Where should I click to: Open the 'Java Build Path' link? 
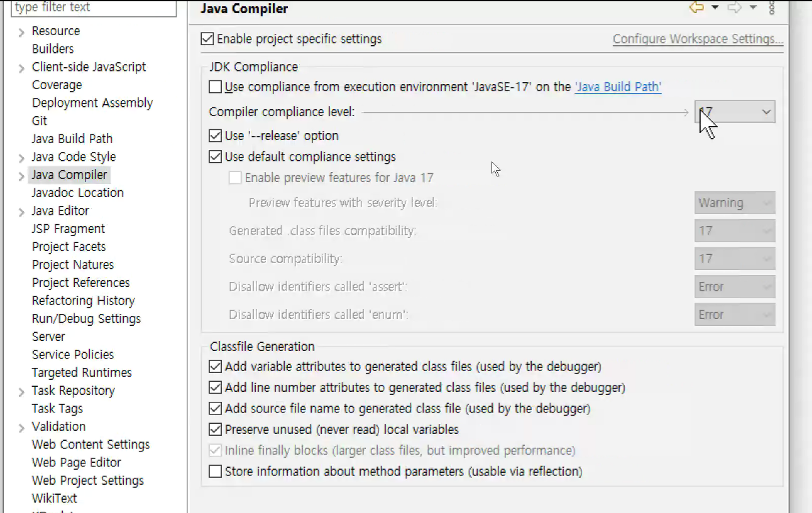tap(618, 87)
